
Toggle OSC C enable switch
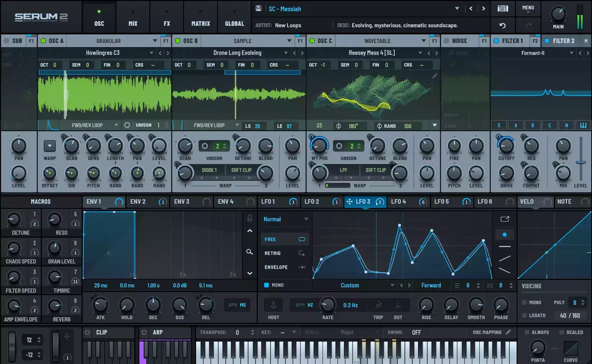tap(312, 41)
